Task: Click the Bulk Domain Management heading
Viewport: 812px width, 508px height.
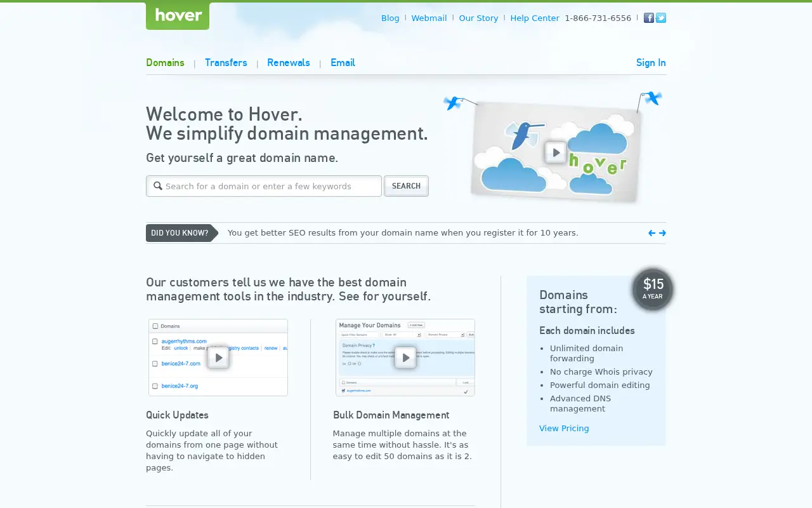Action: tap(391, 415)
